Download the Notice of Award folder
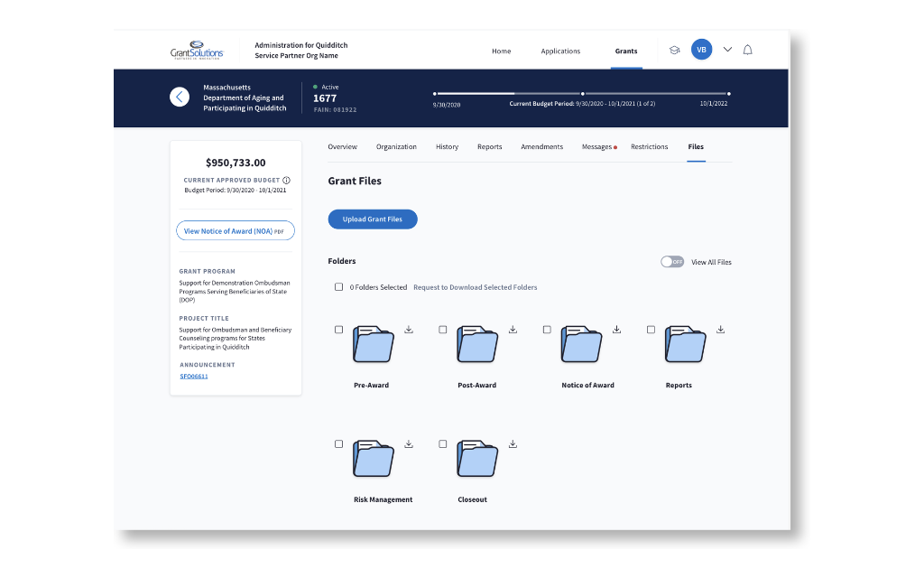 (x=617, y=330)
